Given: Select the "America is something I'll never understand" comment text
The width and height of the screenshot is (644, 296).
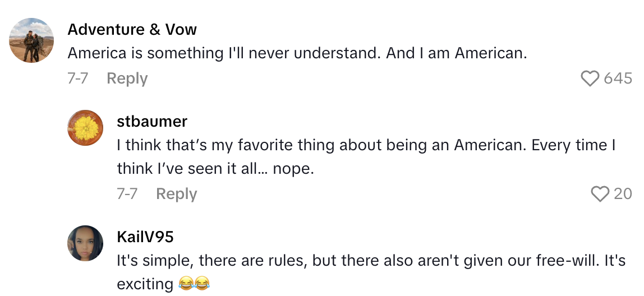Looking at the screenshot, I should (297, 53).
